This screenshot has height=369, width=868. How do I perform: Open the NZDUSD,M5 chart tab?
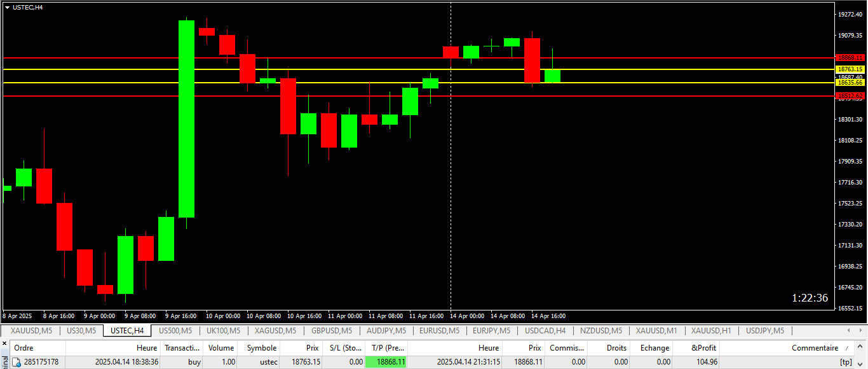coord(601,331)
